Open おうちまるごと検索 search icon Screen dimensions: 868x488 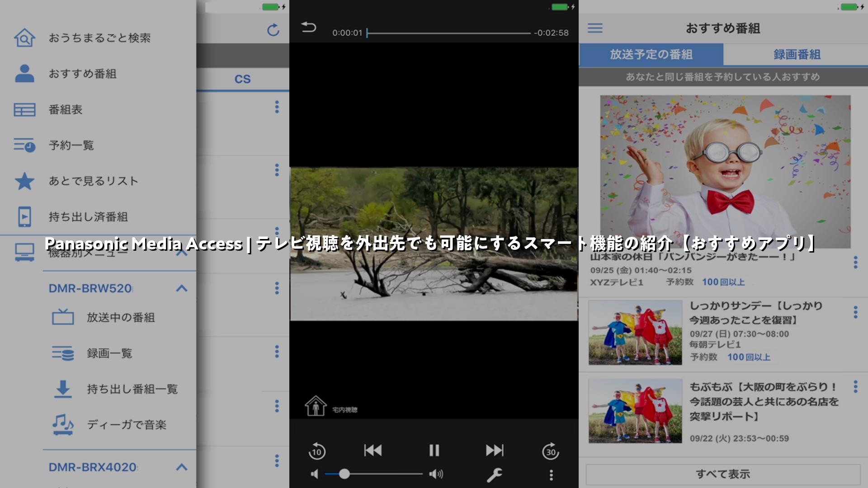pyautogui.click(x=24, y=38)
